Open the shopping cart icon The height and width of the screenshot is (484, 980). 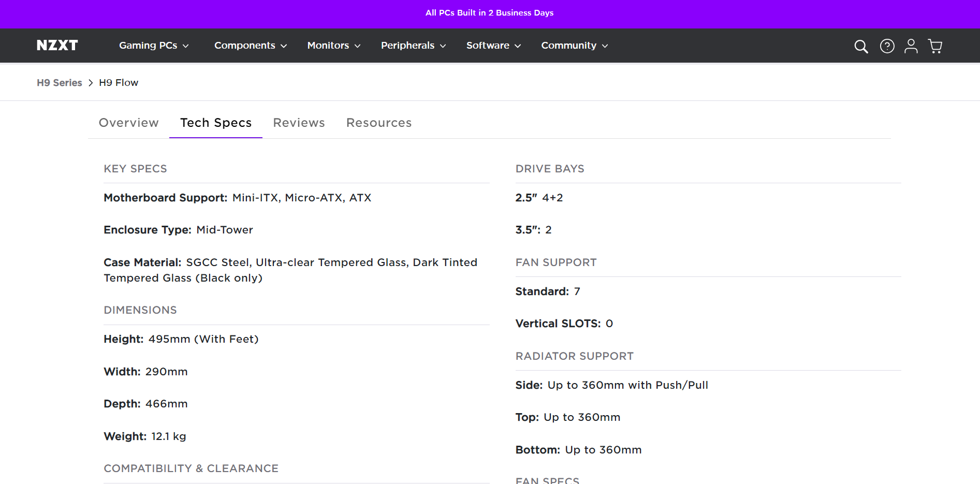coord(935,47)
